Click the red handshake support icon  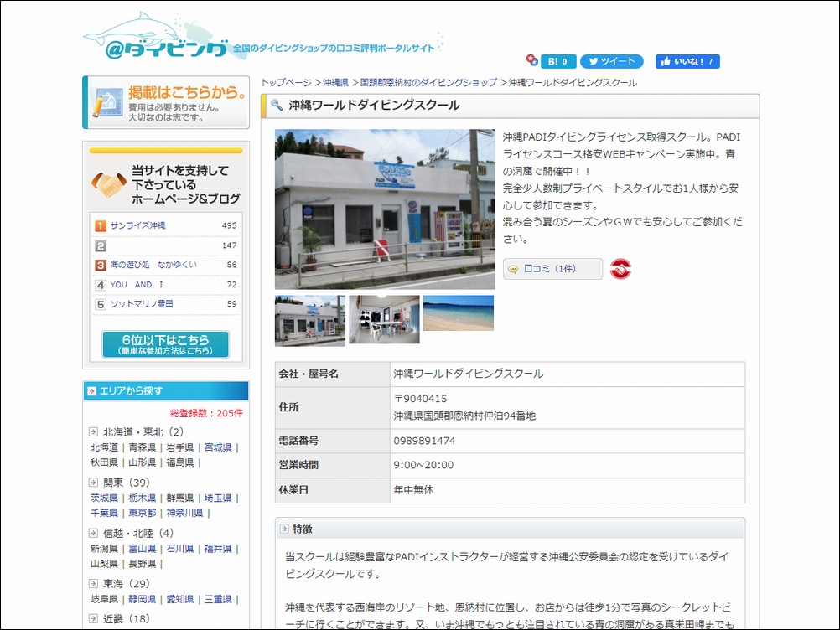(x=620, y=269)
